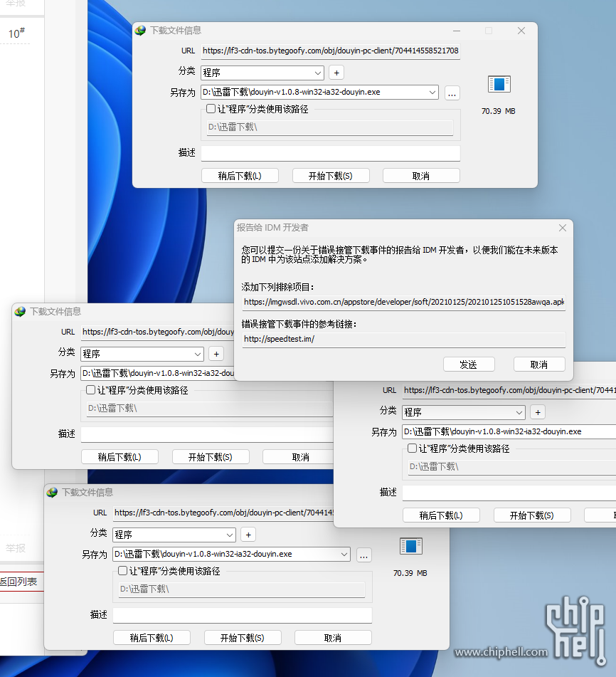Image resolution: width=616 pixels, height=677 pixels.
Task: Choose 稍后下载(L) in the right dialog
Action: pos(441,515)
